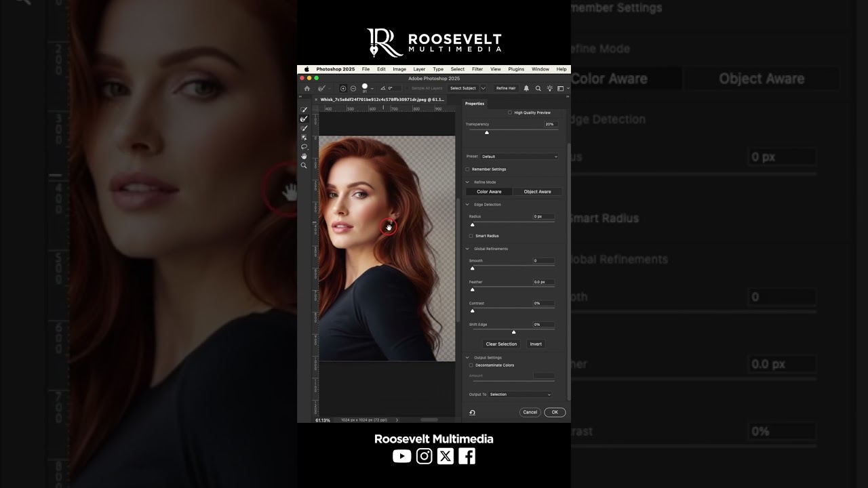Open the Image menu
The width and height of the screenshot is (868, 488).
point(399,69)
